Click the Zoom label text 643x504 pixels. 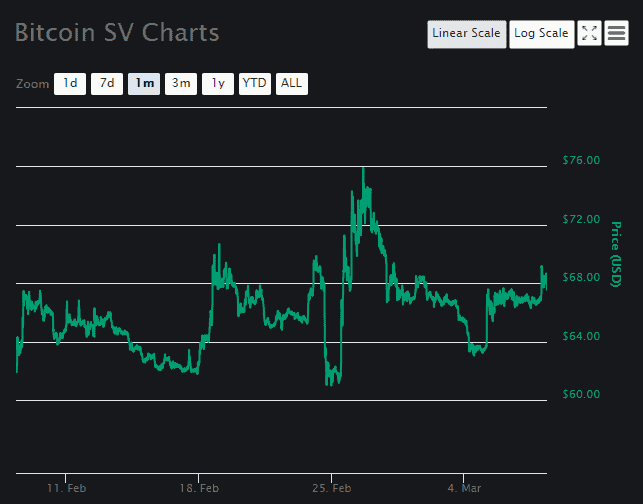32,84
